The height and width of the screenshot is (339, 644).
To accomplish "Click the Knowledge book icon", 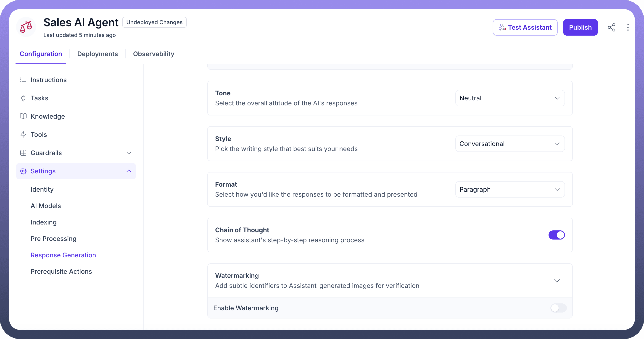I will 23,116.
